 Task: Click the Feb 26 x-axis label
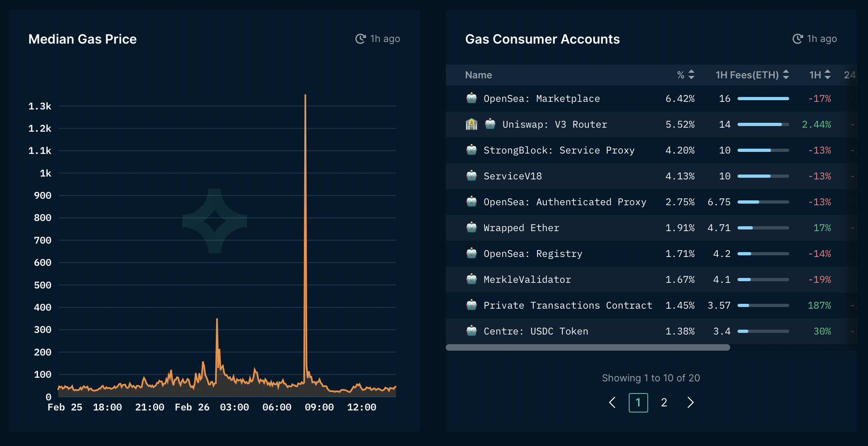[192, 407]
